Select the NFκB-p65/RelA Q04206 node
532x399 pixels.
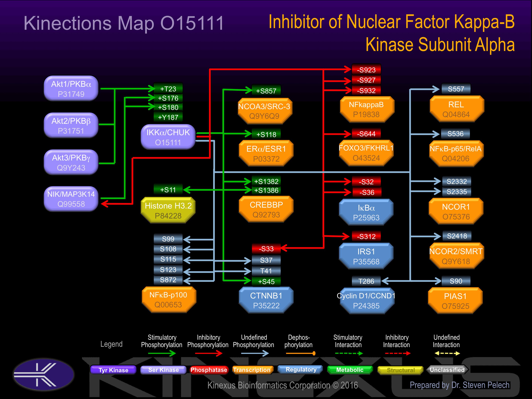(456, 154)
